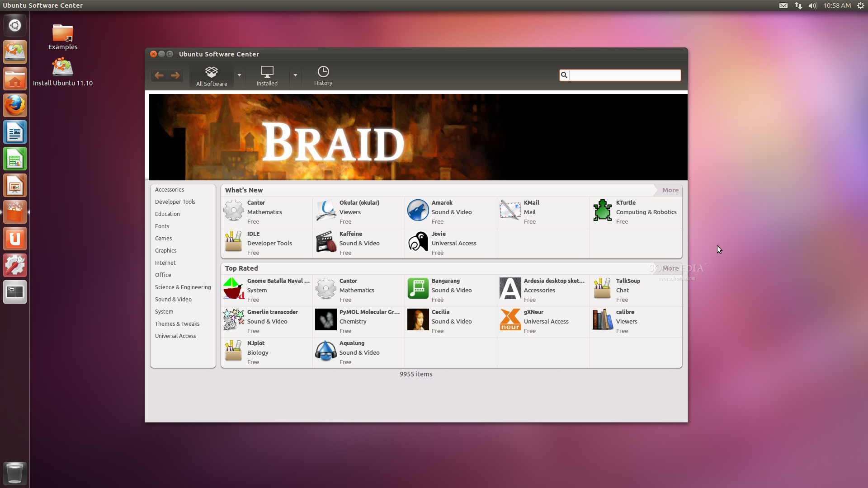Open the calibre books icon
Screen dimensions: 868x488
click(603, 320)
